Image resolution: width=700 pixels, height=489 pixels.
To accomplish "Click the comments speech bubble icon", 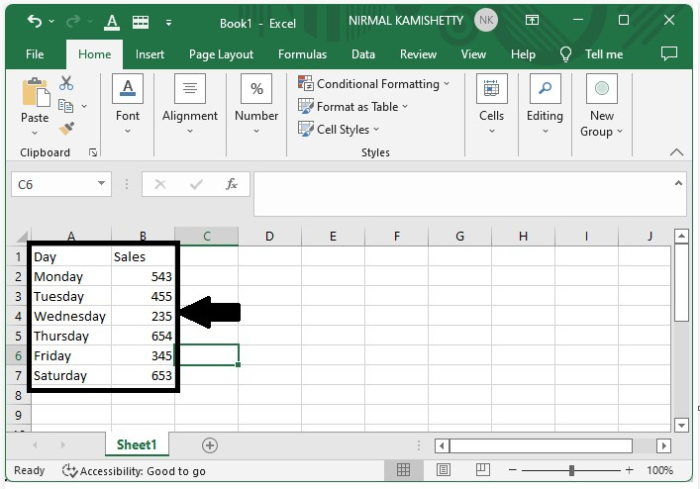I will 669,54.
